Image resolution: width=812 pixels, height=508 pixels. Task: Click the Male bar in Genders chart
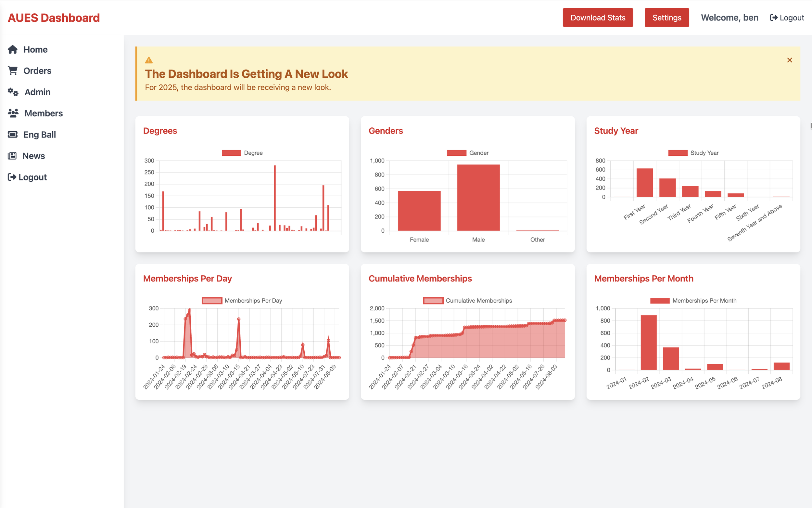478,198
